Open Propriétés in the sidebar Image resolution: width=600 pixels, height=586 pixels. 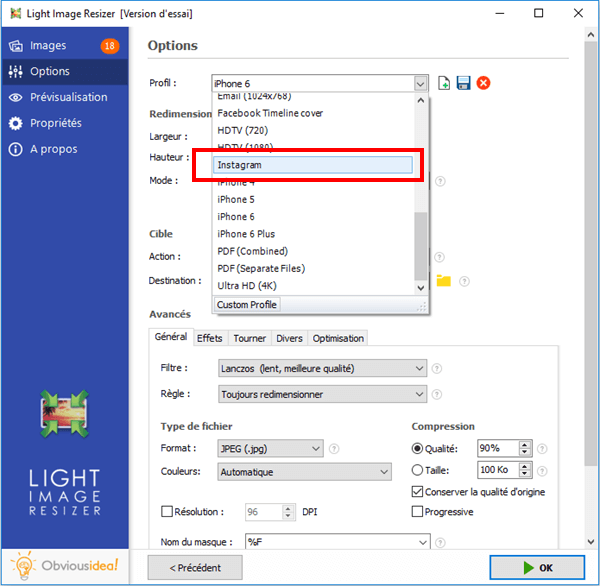tap(64, 123)
